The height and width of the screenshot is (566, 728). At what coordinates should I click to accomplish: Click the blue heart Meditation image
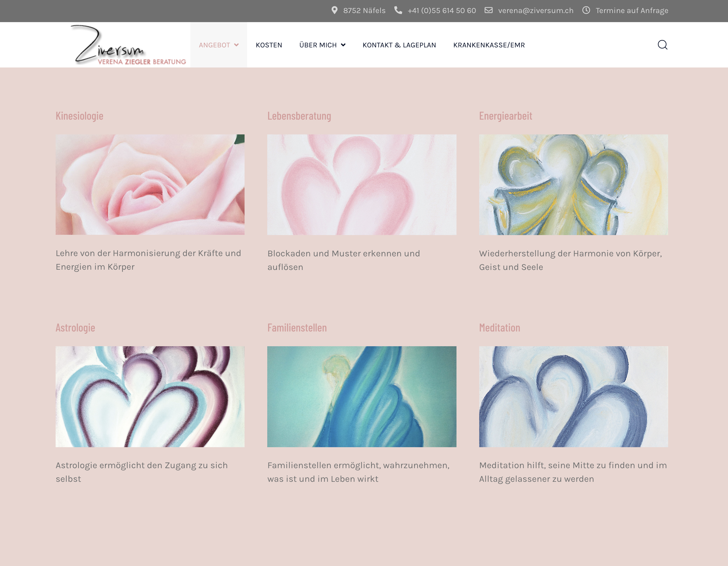[x=573, y=396]
